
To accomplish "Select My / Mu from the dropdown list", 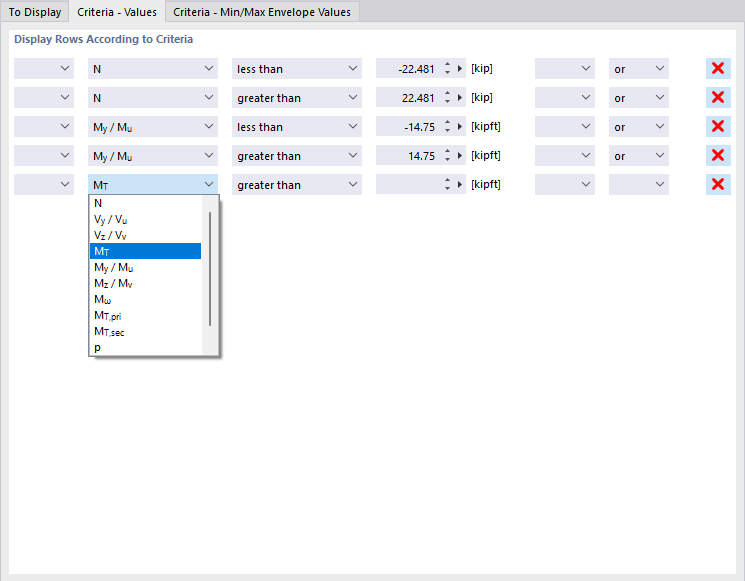I will click(x=145, y=267).
